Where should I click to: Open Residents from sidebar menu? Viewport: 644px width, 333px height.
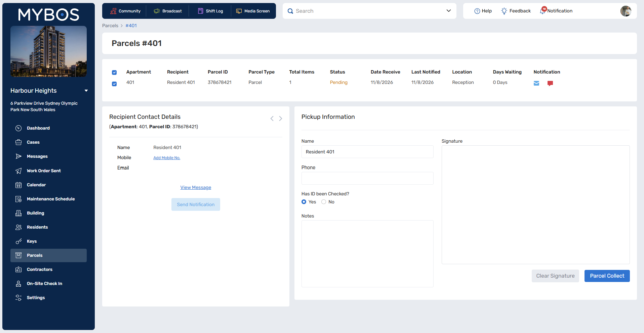(37, 227)
